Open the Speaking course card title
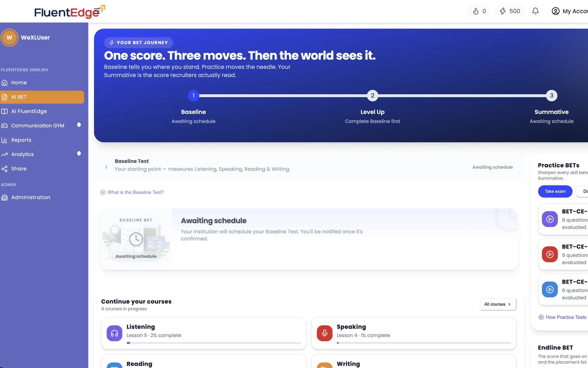This screenshot has width=588, height=368. coord(351,327)
